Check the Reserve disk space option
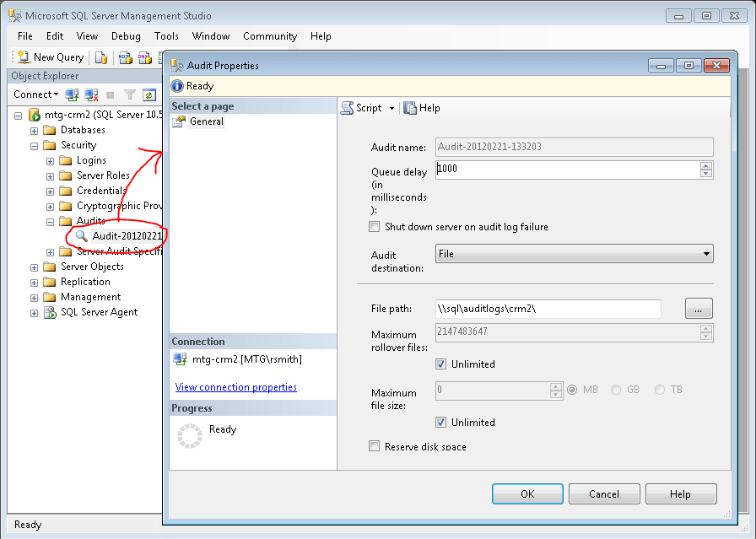Image resolution: width=756 pixels, height=539 pixels. 374,445
